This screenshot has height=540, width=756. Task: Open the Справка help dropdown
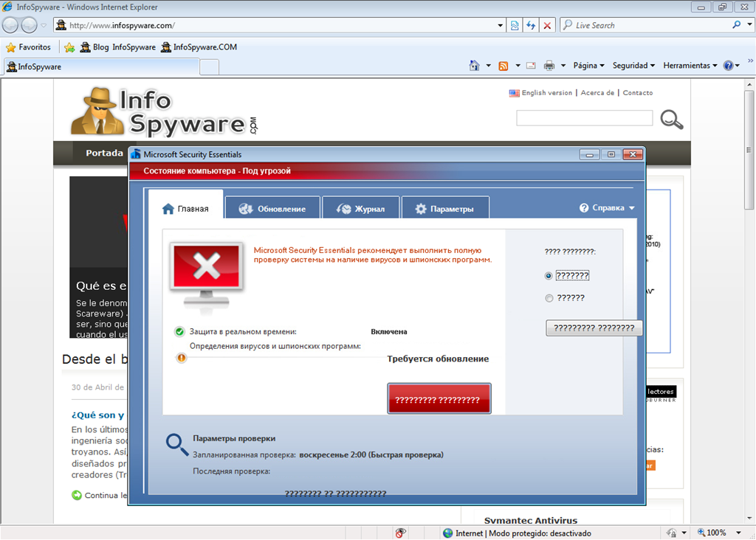(607, 208)
